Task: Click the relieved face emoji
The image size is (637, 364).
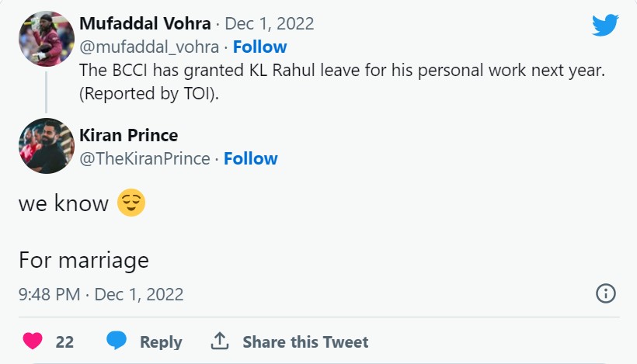Action: pyautogui.click(x=131, y=203)
